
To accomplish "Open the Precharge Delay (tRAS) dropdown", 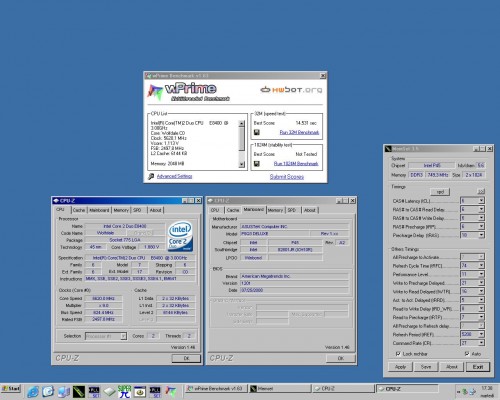I will click(x=481, y=235).
